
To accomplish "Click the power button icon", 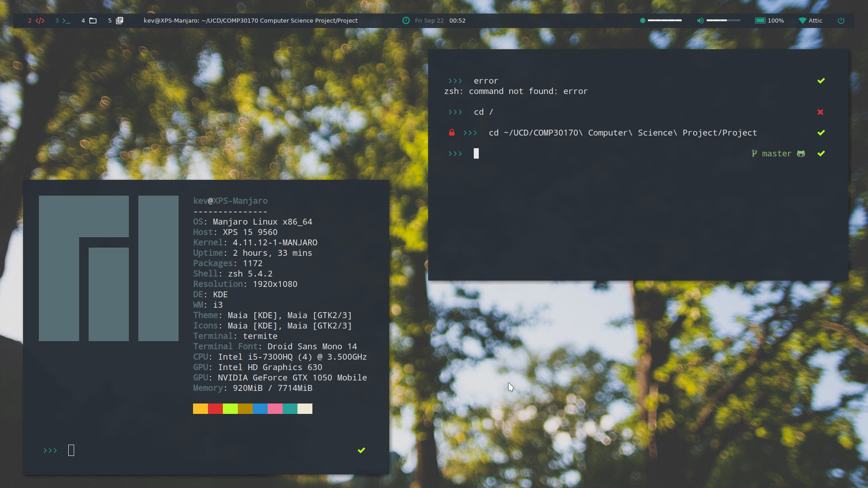I will (x=841, y=21).
